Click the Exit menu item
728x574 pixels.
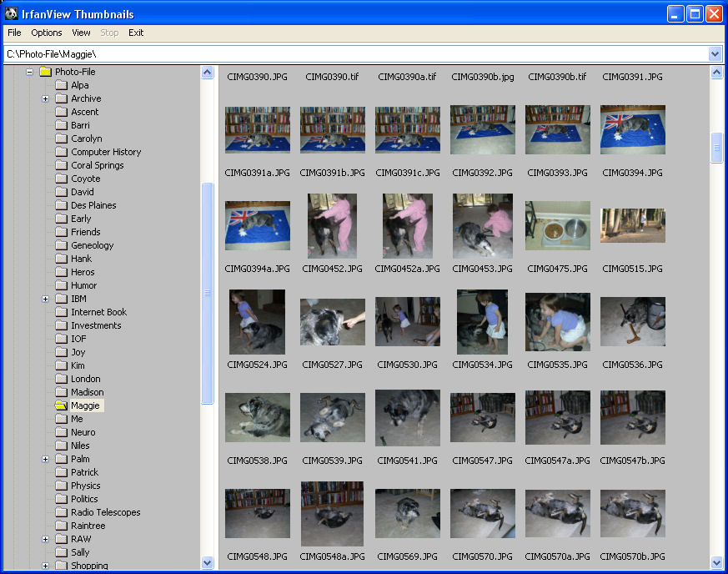click(x=136, y=33)
